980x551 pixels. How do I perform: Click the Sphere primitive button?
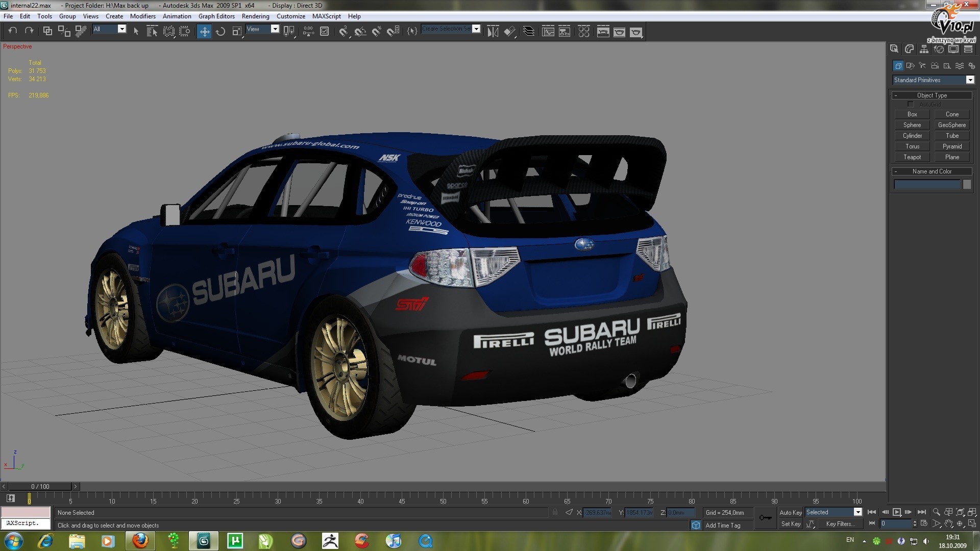[912, 125]
